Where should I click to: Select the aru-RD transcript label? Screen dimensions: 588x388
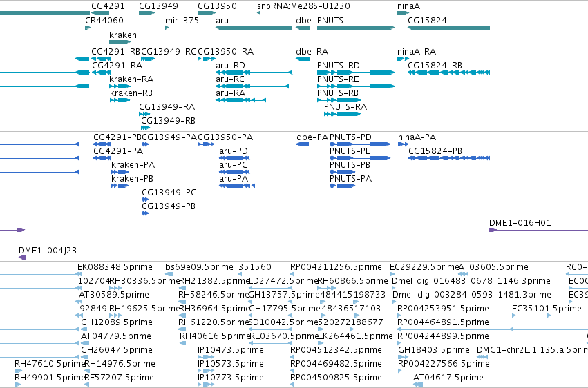(x=230, y=66)
